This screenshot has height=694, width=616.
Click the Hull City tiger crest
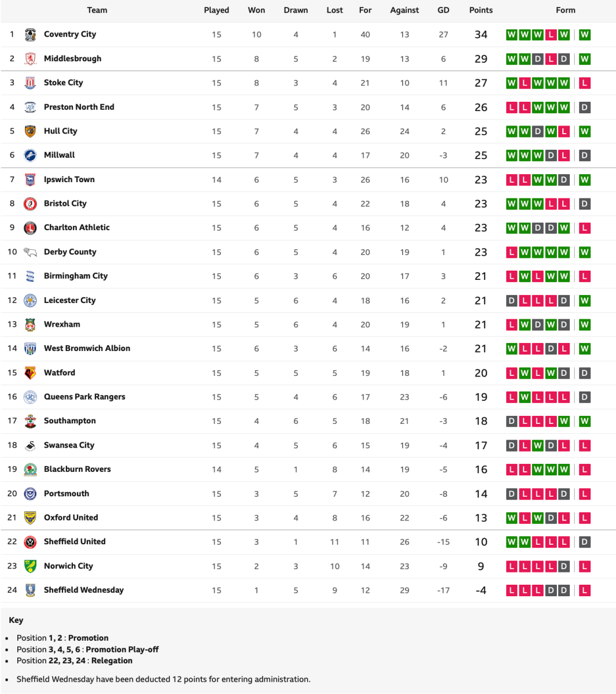click(31, 131)
